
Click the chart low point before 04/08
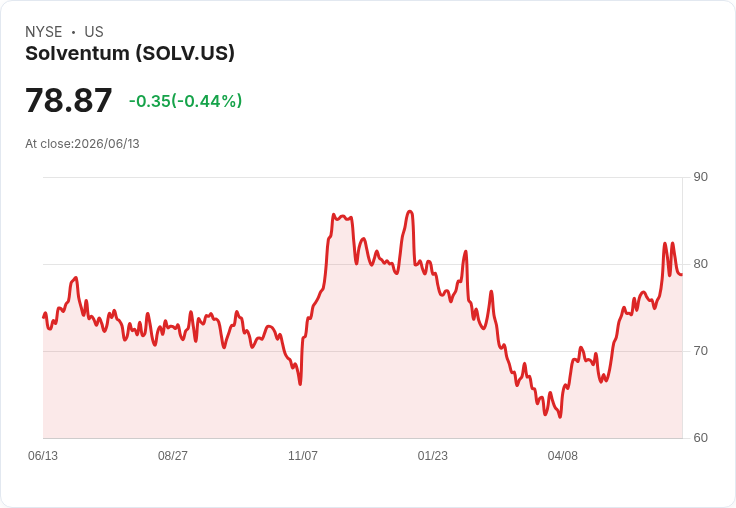coord(560,416)
